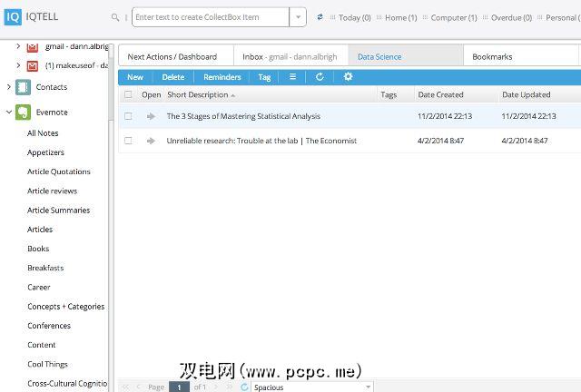Check the Unreliable research row checkbox
Viewport: 581px width, 392px height.
coord(128,141)
